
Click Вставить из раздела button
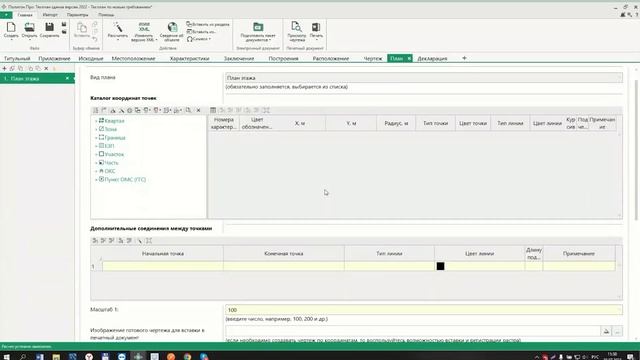208,24
